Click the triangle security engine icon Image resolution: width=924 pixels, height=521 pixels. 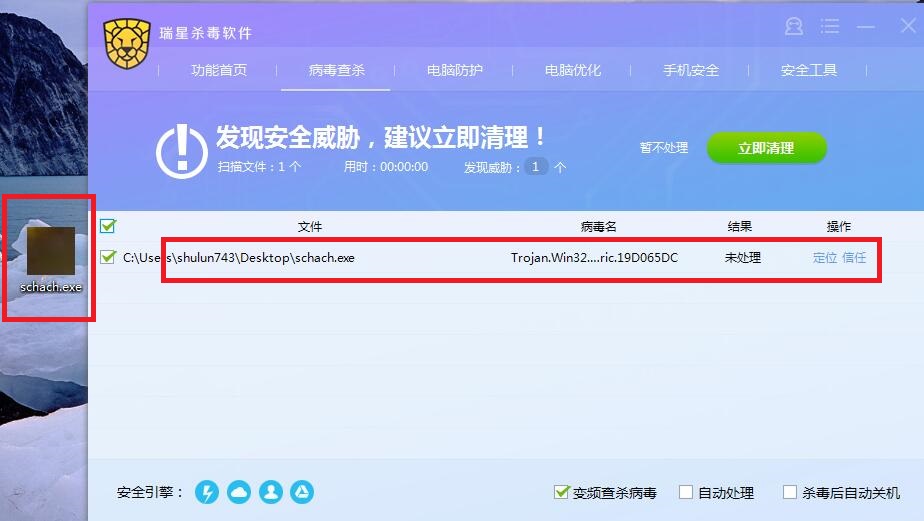[302, 492]
